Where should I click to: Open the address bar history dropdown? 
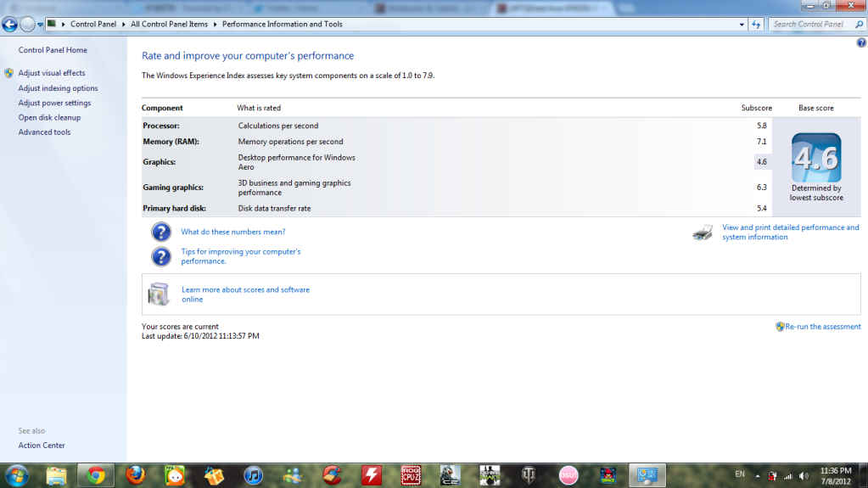coord(742,25)
